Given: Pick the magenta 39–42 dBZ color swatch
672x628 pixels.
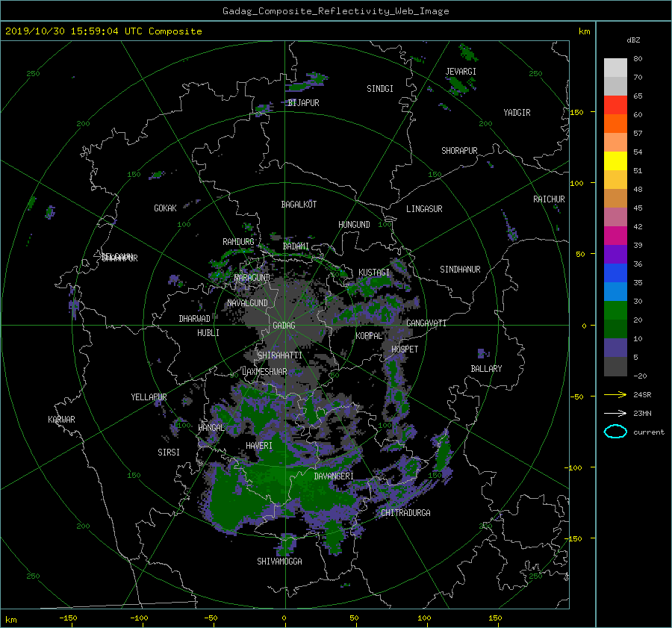Looking at the screenshot, I should [615, 236].
